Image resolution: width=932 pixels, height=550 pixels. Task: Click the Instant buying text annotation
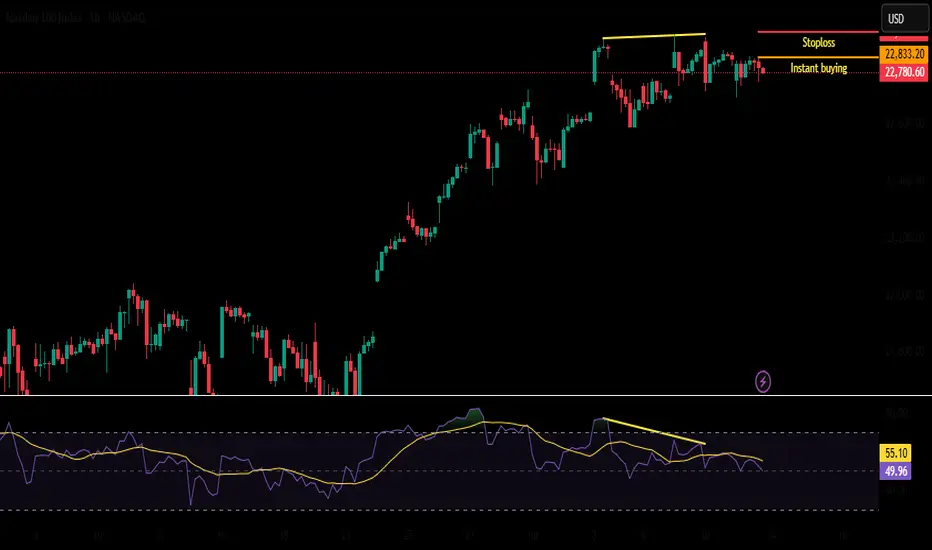click(818, 68)
